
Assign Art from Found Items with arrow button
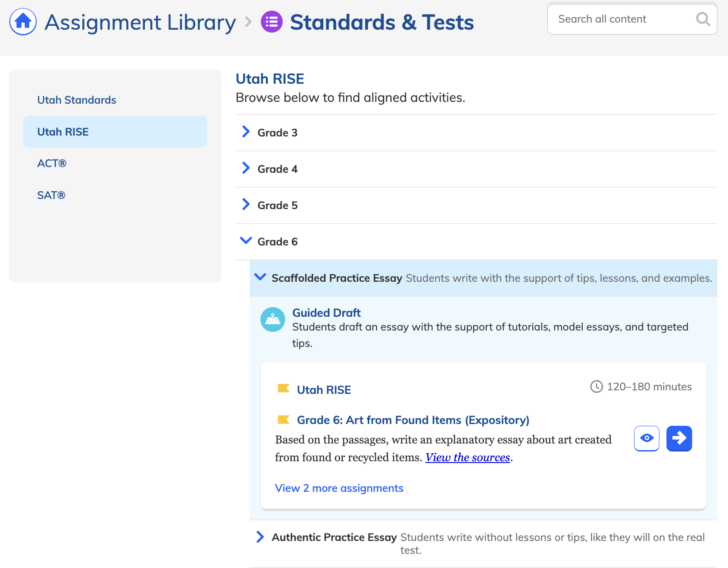pyautogui.click(x=679, y=438)
